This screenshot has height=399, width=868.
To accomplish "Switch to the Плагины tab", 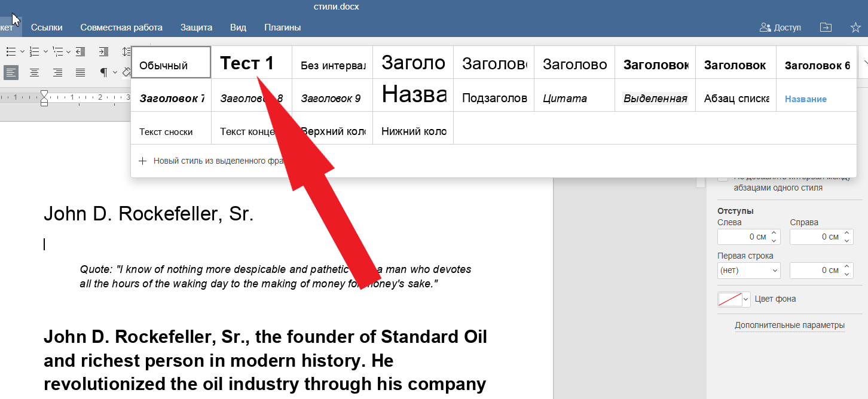I will (282, 27).
